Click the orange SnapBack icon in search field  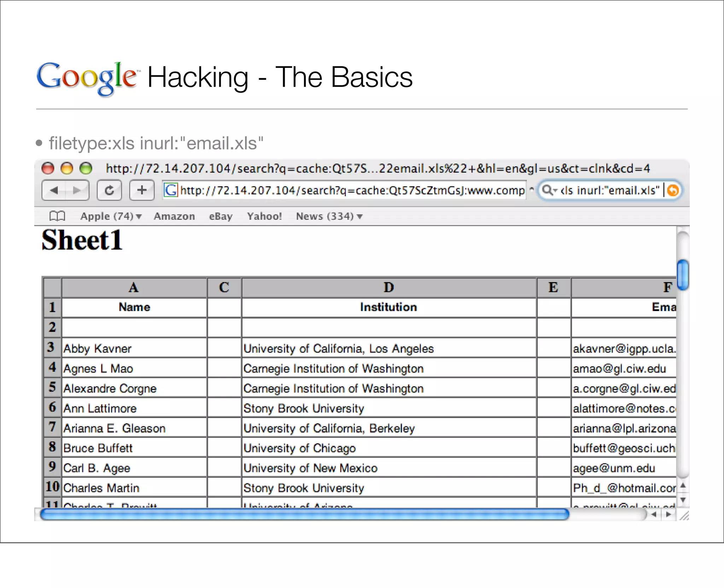coord(673,190)
